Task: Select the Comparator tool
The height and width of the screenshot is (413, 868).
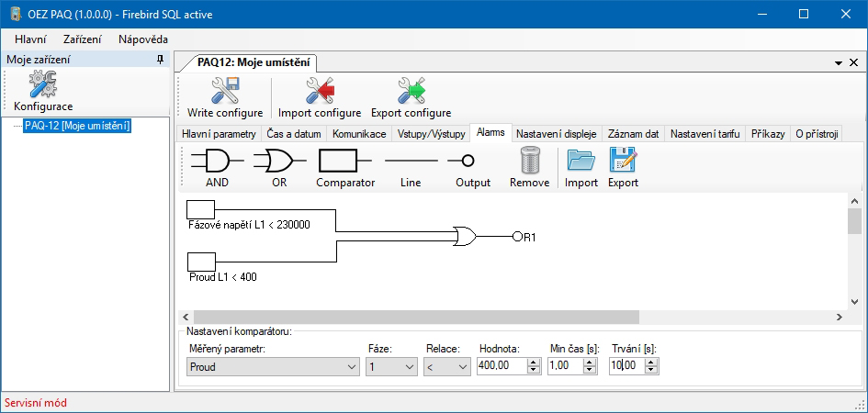Action: [x=344, y=162]
